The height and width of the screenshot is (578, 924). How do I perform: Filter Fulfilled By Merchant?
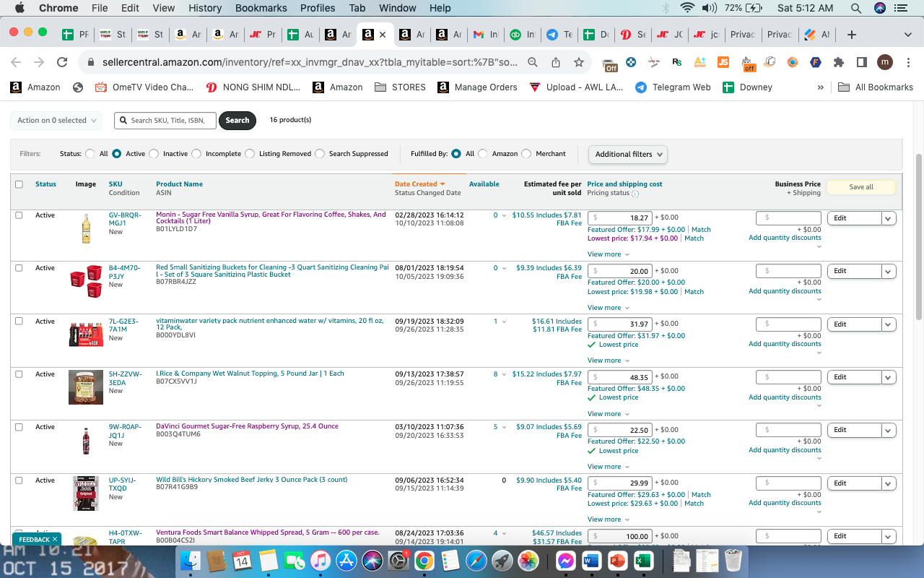(526, 154)
